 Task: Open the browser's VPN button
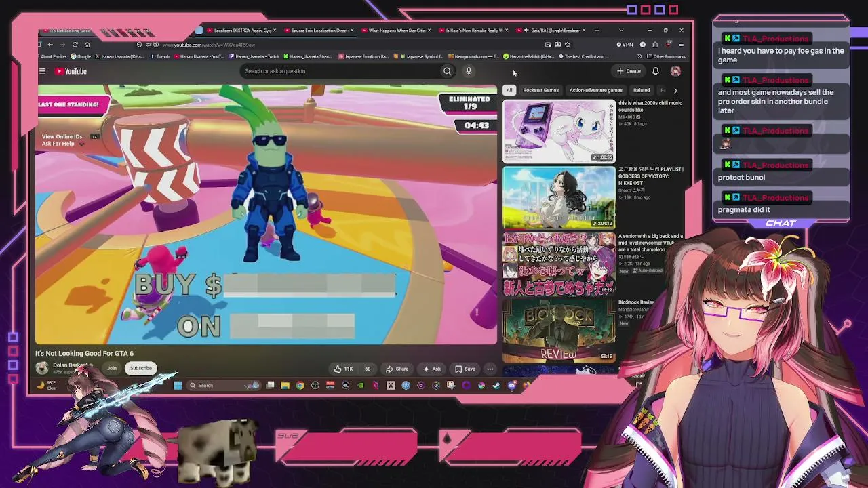(625, 45)
